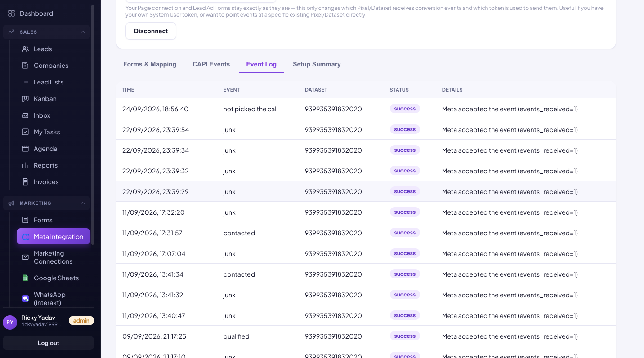Viewport: 644px width, 358px height.
Task: Open the Dashboard link in sidebar
Action: [36, 13]
